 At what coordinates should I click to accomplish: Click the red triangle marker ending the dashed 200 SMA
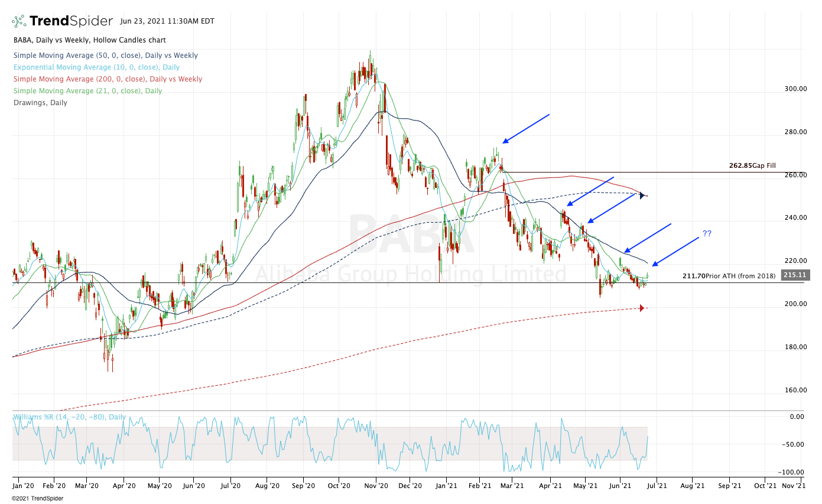(x=642, y=308)
